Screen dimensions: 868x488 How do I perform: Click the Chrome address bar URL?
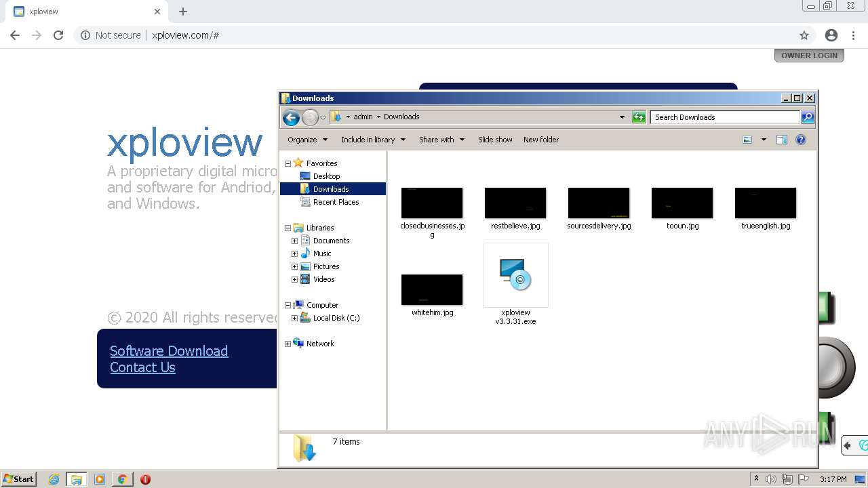pos(185,35)
